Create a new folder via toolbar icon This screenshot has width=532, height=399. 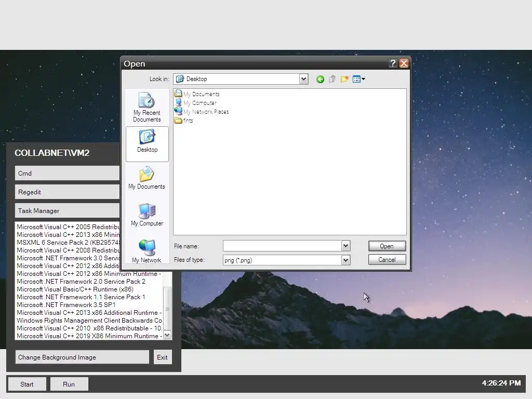coord(344,79)
